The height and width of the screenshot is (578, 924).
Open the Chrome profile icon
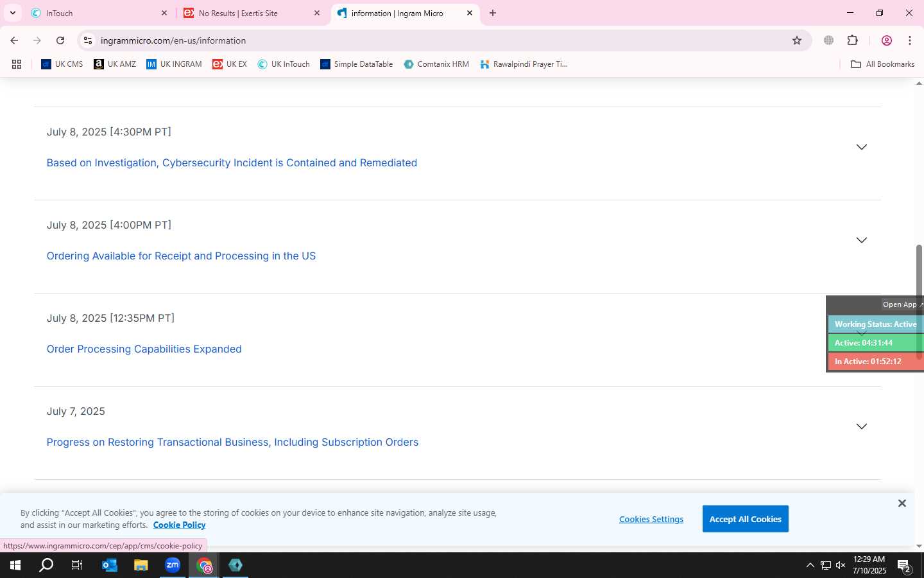point(887,40)
